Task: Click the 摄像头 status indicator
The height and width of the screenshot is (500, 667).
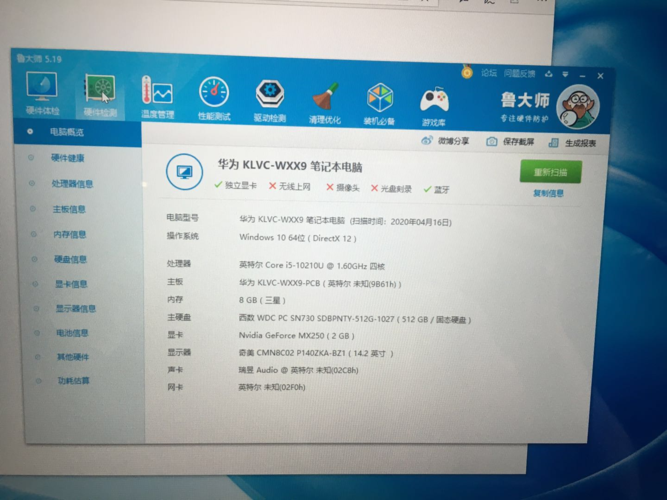Action: point(343,187)
